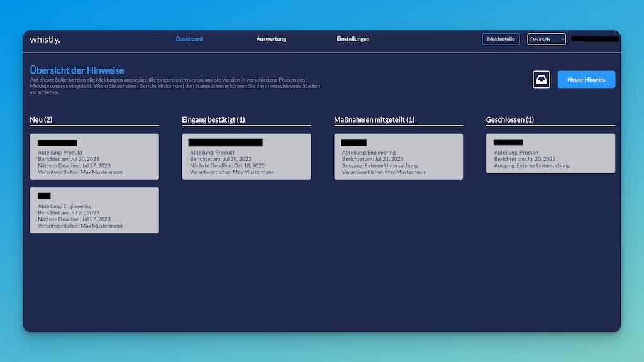Select the Eingang bestätigt (1) column header
644x362 pixels.
pos(213,119)
